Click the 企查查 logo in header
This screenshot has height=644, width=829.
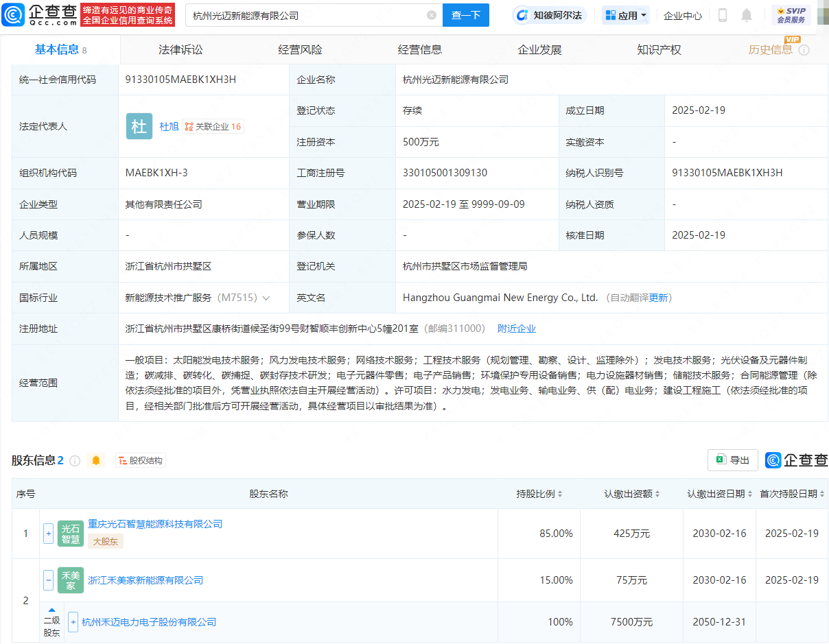tap(40, 14)
